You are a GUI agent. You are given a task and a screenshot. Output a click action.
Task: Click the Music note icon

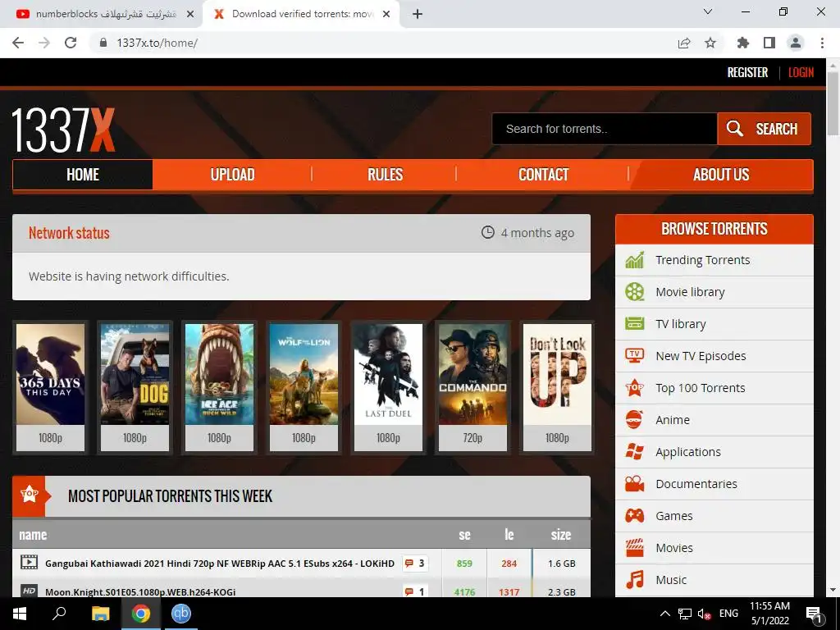634,580
